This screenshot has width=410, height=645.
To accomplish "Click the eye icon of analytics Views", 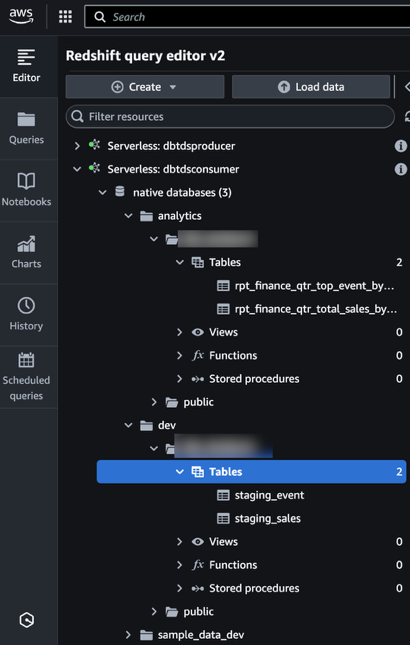I will click(x=198, y=332).
